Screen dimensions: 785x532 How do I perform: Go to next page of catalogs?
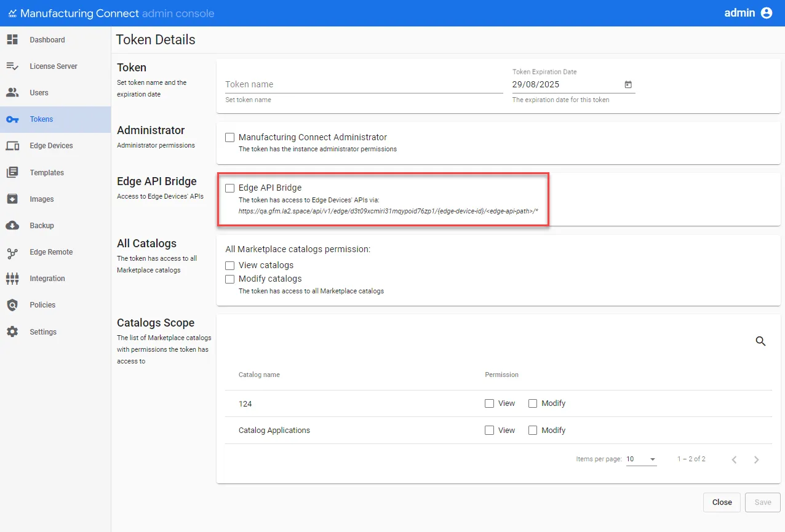click(757, 459)
